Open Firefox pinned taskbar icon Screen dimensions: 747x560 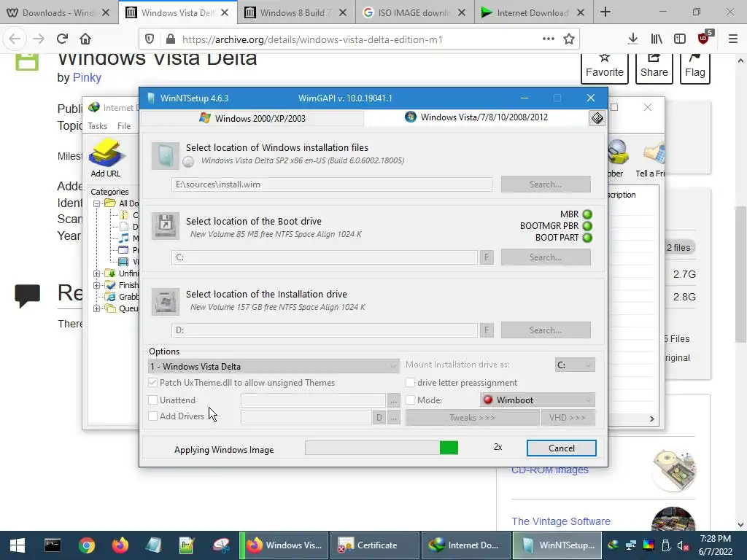tap(120, 545)
